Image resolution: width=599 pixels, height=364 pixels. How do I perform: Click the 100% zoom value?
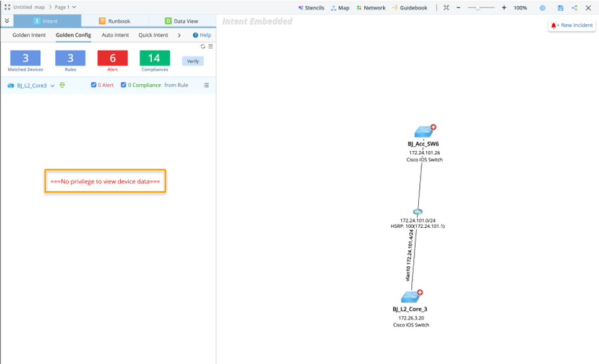[520, 7]
